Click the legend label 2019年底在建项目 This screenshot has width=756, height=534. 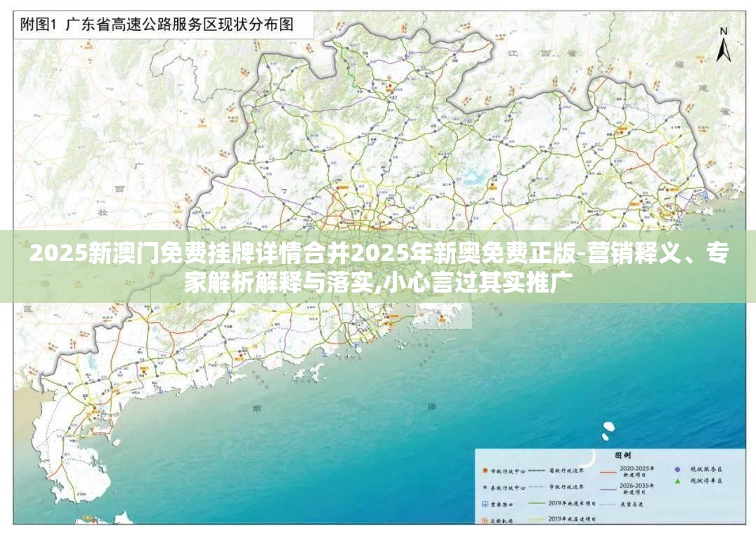tap(573, 519)
